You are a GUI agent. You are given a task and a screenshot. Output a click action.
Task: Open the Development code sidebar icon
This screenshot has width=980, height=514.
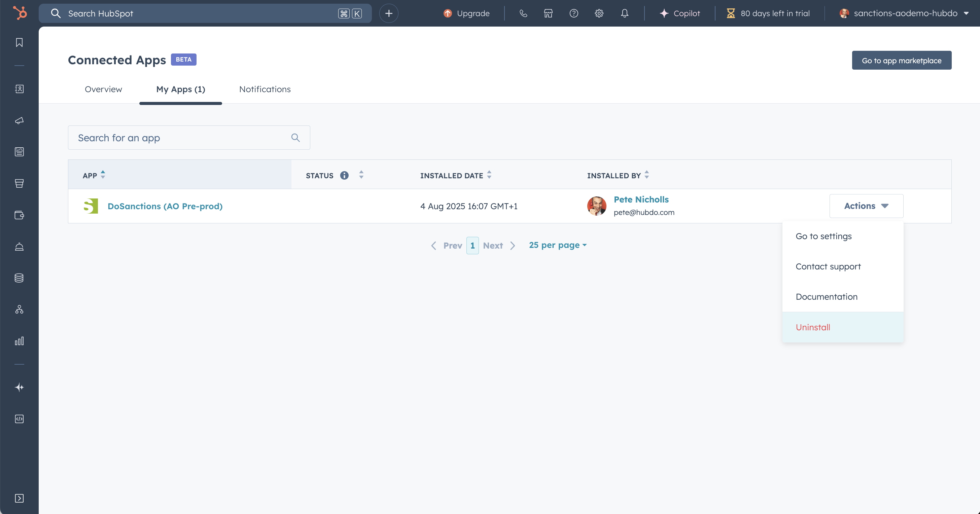click(20, 419)
